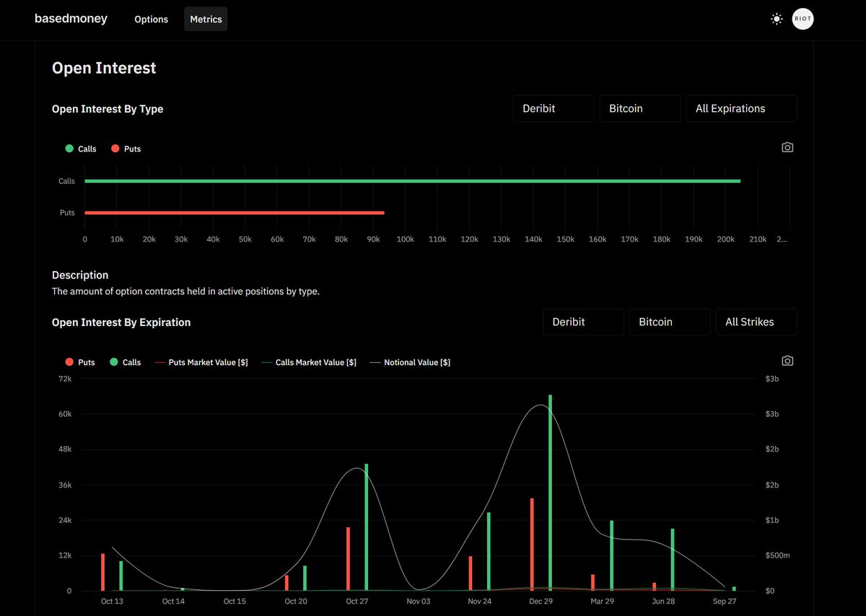Toggle the Calls legend on the By Type chart

(79, 149)
